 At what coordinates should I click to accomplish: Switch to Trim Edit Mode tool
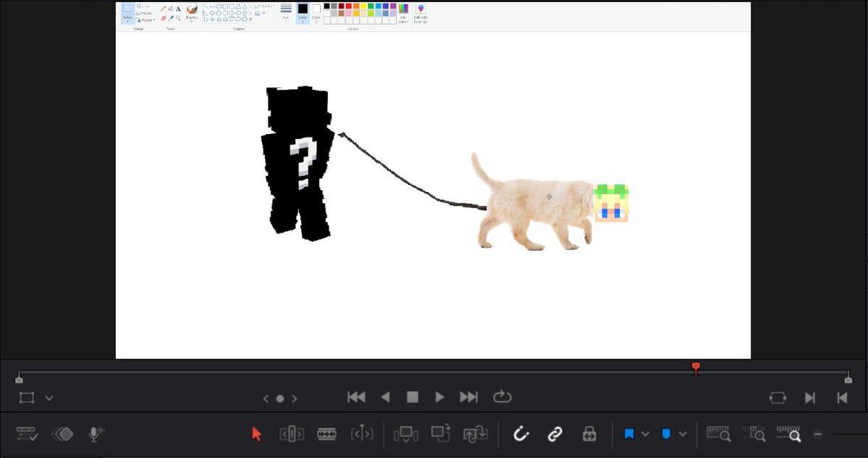click(x=292, y=433)
